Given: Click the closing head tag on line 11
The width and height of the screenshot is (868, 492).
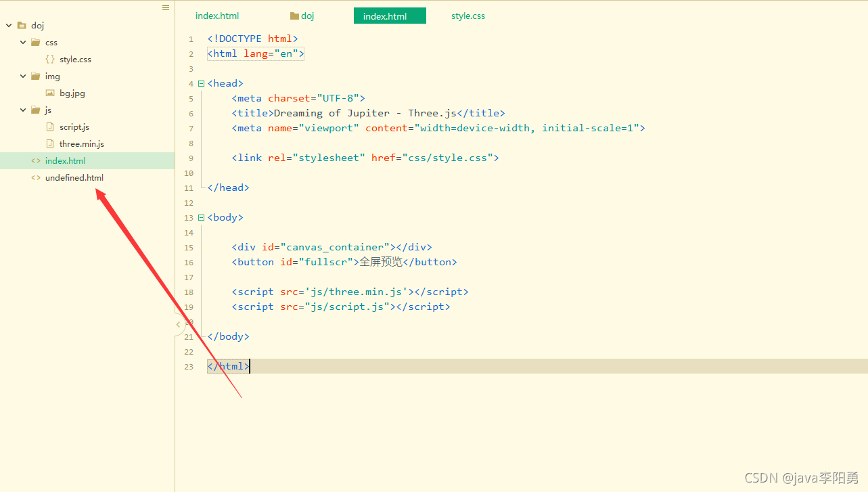Looking at the screenshot, I should (x=229, y=188).
